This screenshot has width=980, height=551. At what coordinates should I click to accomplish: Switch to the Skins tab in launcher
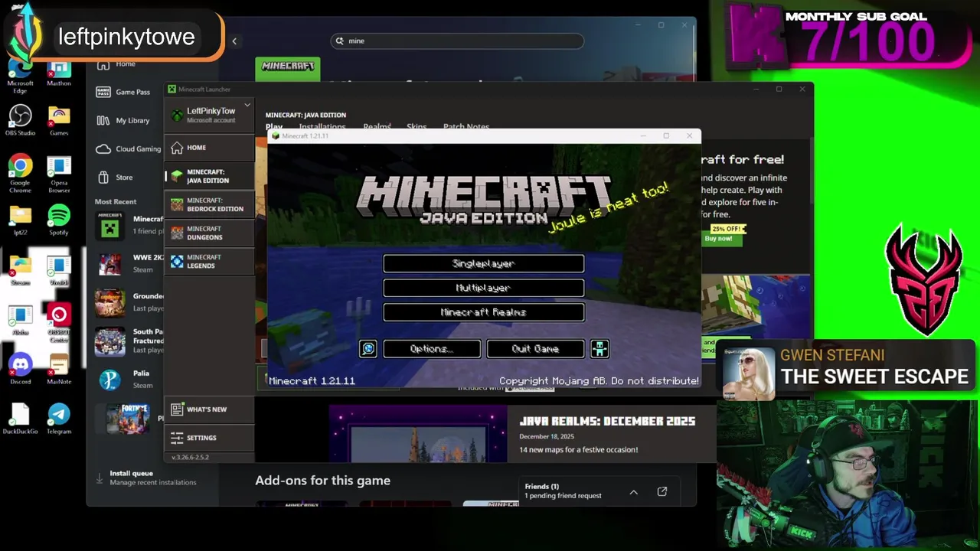416,127
